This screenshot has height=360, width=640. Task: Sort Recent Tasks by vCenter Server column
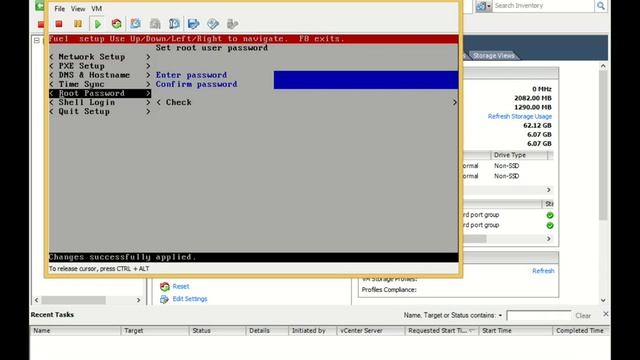point(371,331)
